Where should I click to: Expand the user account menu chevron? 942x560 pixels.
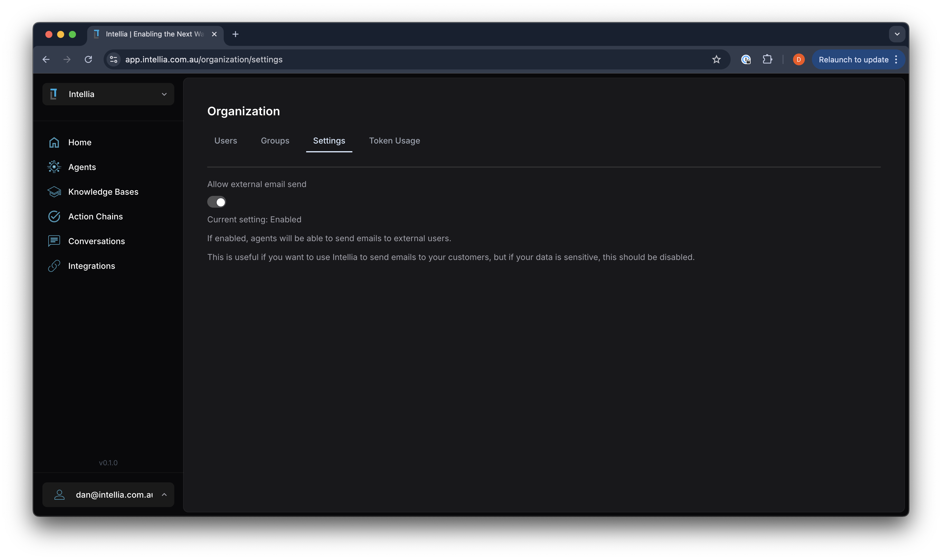click(x=164, y=494)
